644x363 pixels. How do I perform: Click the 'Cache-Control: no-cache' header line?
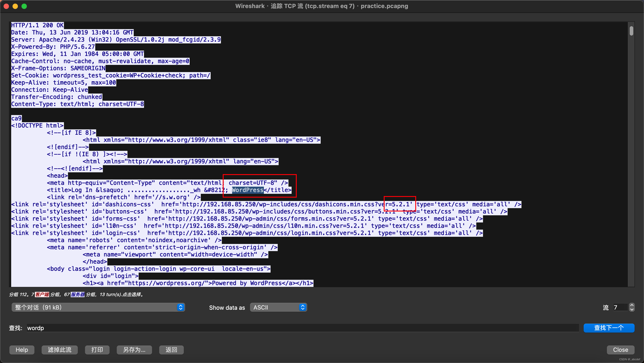(x=100, y=61)
